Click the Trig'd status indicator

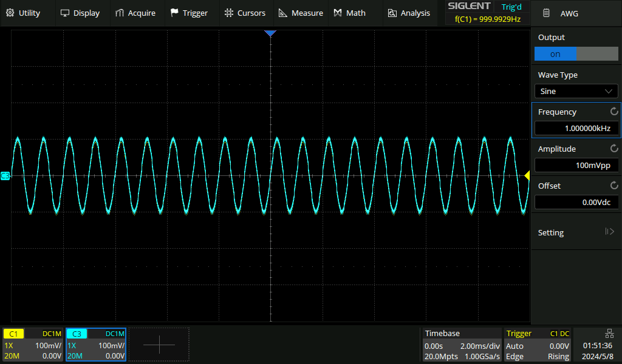[x=511, y=7]
